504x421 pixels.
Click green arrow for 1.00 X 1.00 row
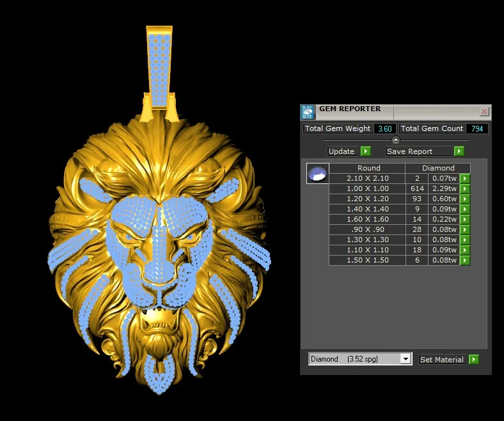465,189
